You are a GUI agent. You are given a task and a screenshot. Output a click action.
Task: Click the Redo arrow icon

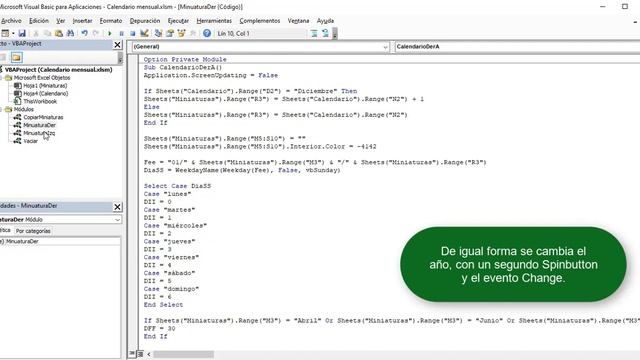(96, 33)
